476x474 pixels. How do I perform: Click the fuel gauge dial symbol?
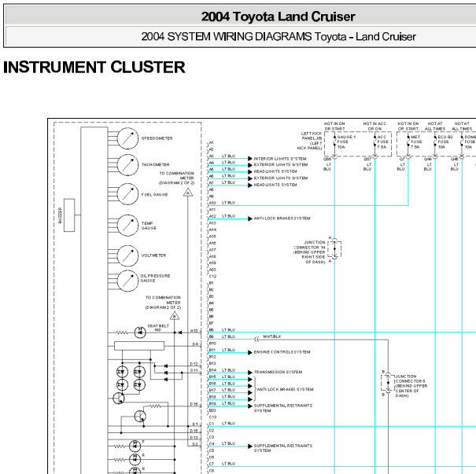tap(127, 194)
